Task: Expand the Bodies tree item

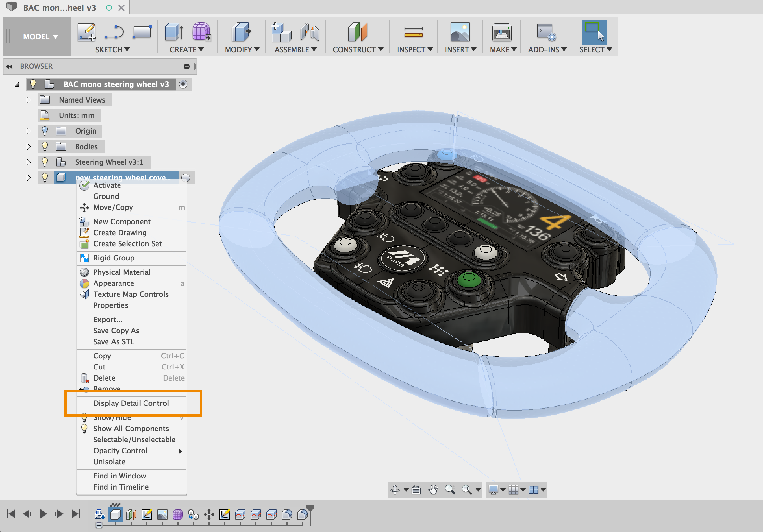Action: (x=27, y=146)
